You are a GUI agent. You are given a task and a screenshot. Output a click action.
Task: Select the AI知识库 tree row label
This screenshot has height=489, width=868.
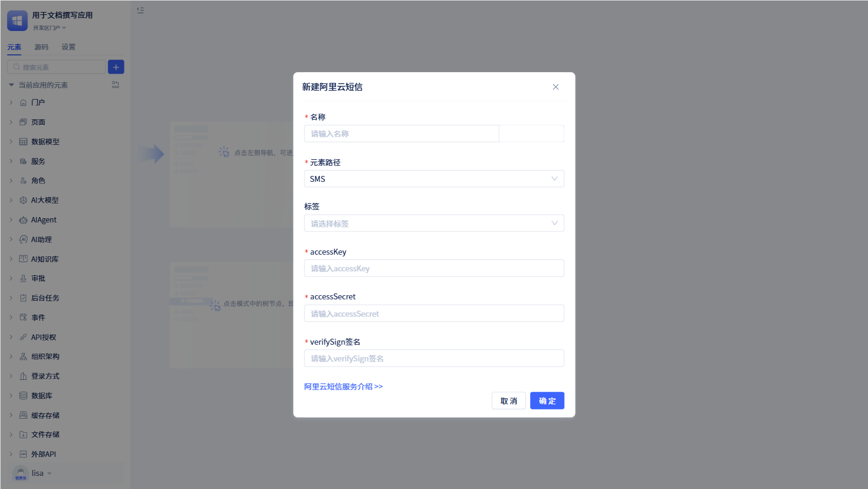(x=45, y=259)
